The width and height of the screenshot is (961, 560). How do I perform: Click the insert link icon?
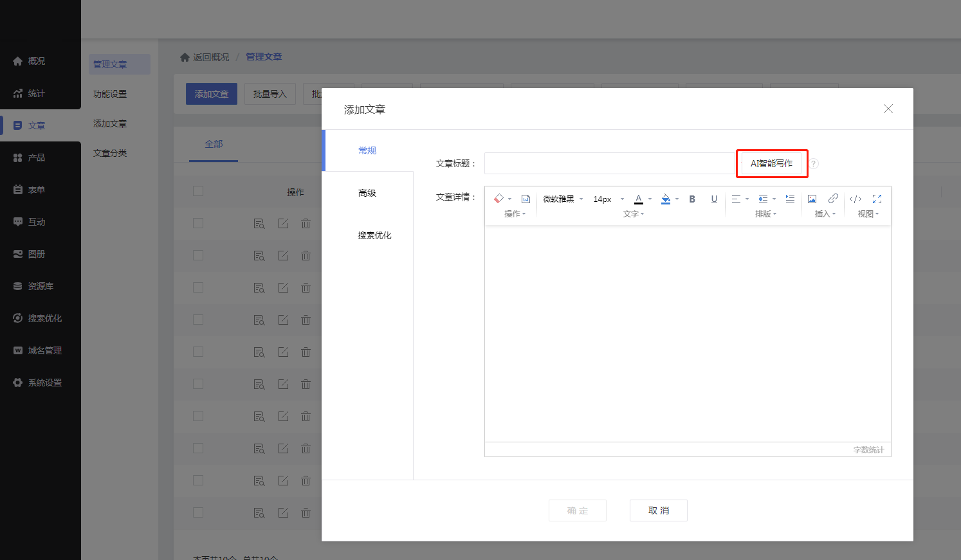[833, 199]
